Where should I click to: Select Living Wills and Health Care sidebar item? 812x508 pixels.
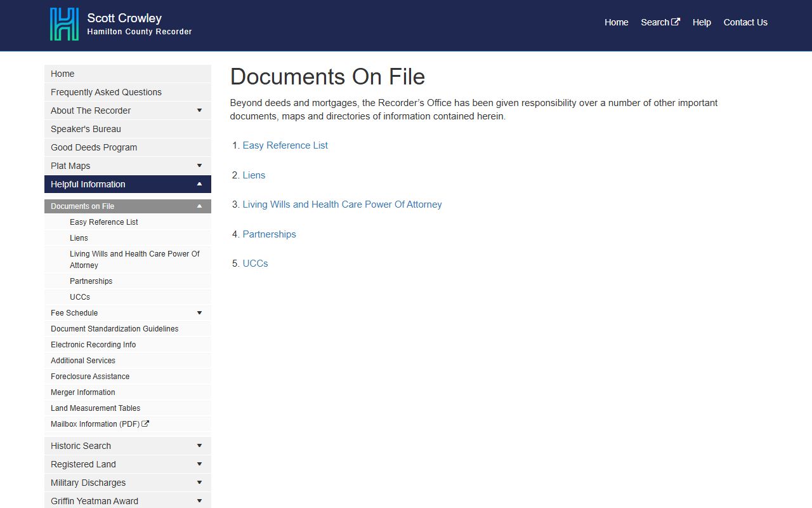point(128,260)
